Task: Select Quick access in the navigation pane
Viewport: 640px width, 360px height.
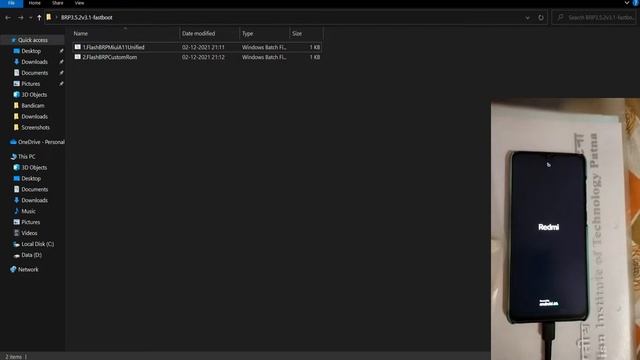Action: pos(33,40)
